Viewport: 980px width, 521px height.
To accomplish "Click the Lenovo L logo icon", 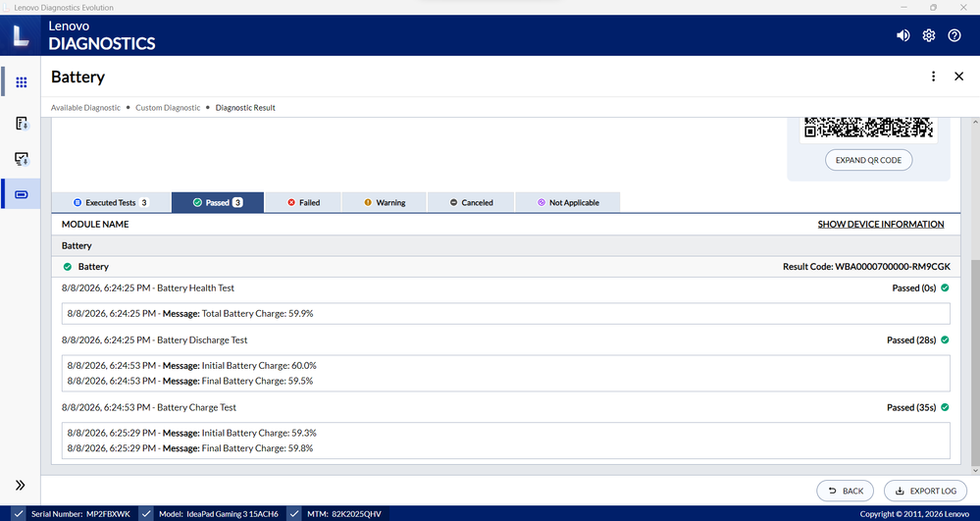I will (21, 35).
